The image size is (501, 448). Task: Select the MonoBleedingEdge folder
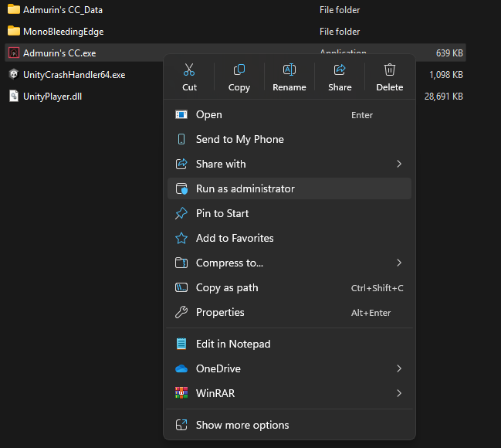pyautogui.click(x=63, y=32)
